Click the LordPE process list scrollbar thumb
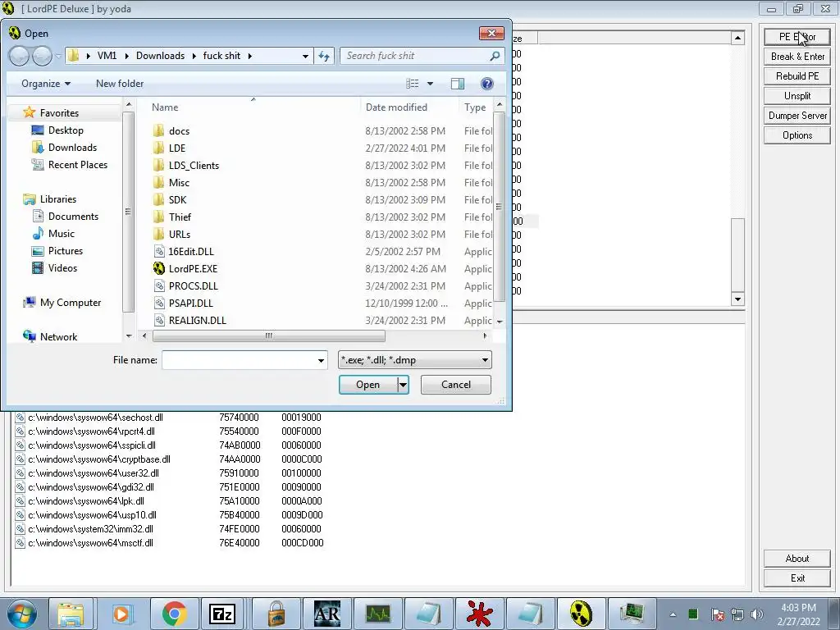Image resolution: width=840 pixels, height=630 pixels. [x=737, y=254]
